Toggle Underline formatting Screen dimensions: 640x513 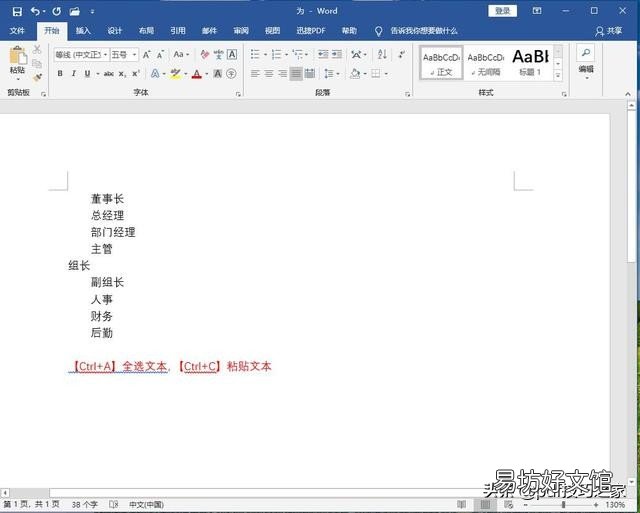87,74
